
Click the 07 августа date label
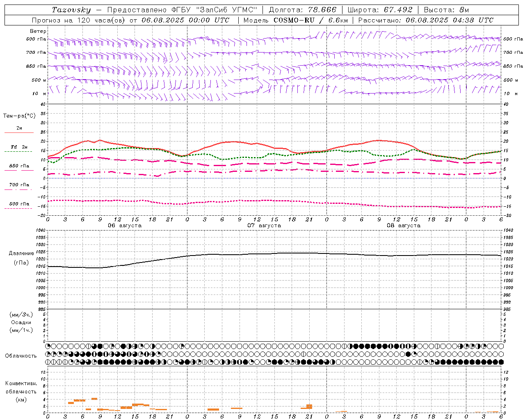[x=264, y=226]
